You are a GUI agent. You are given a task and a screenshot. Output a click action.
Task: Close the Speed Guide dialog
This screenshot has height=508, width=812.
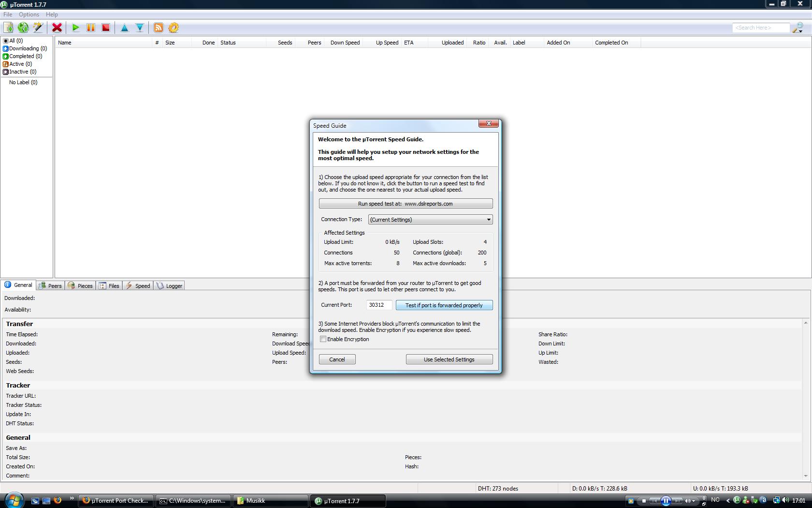click(x=488, y=124)
